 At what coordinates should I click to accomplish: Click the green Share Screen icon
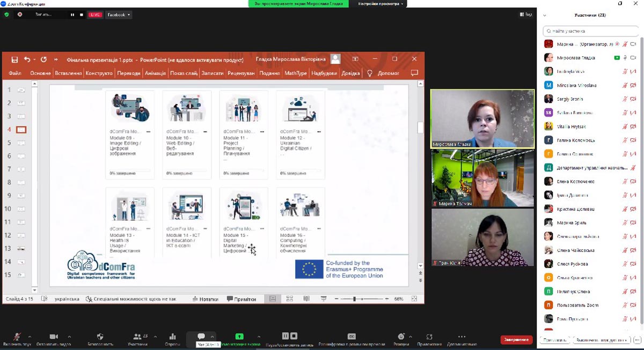tap(239, 336)
